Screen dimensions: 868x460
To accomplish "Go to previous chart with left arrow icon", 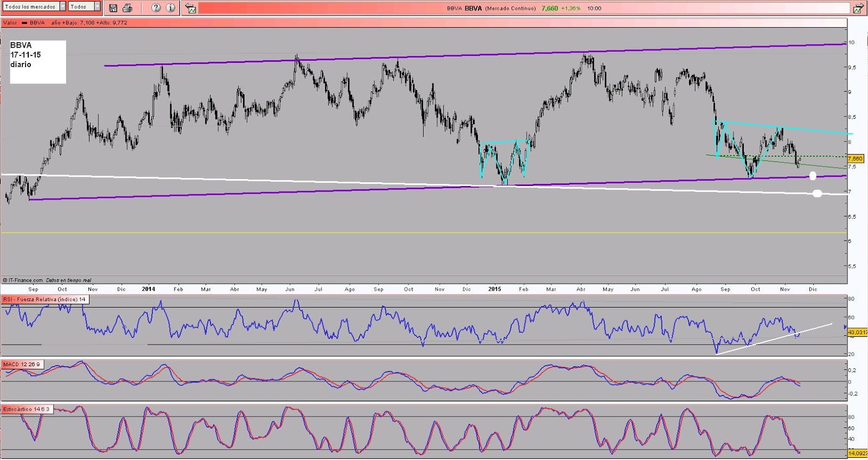I will [x=190, y=8].
